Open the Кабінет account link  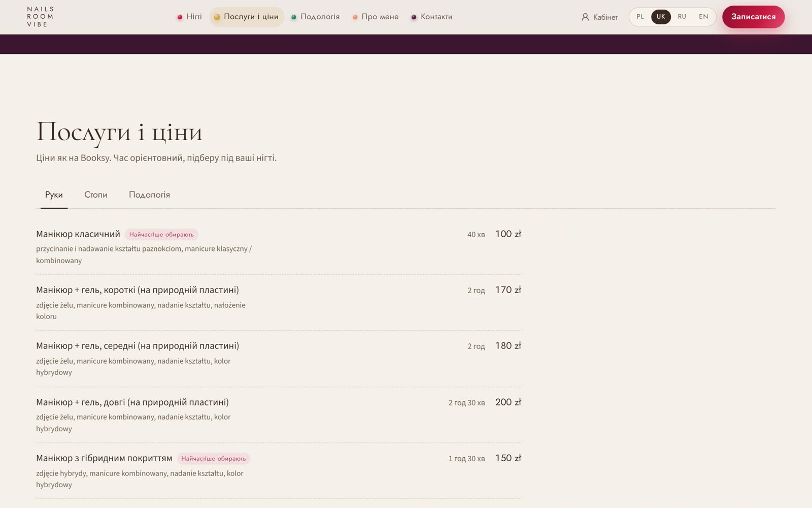point(599,17)
